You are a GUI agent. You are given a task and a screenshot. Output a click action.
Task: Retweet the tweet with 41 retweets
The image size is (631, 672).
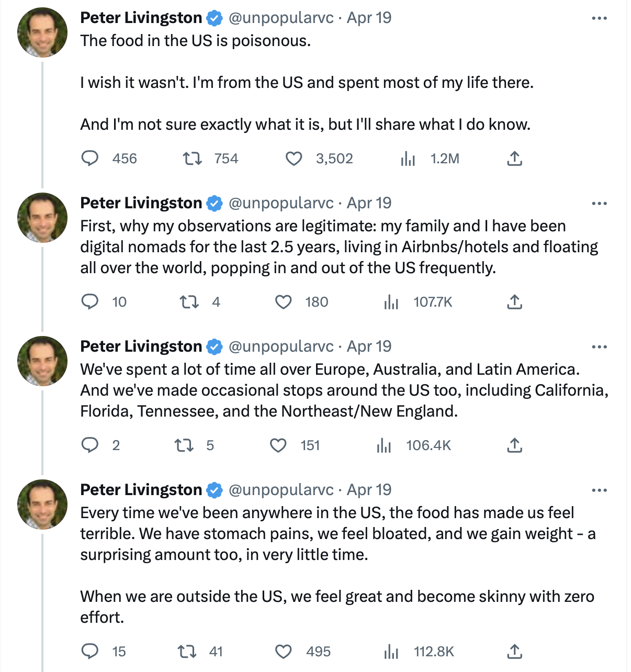[187, 651]
